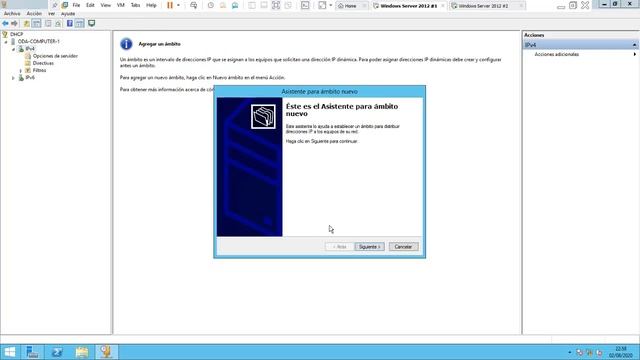Click the send Ctrl+Alt+Del icon
Image resolution: width=640 pixels, height=360 pixels.
[x=193, y=5]
